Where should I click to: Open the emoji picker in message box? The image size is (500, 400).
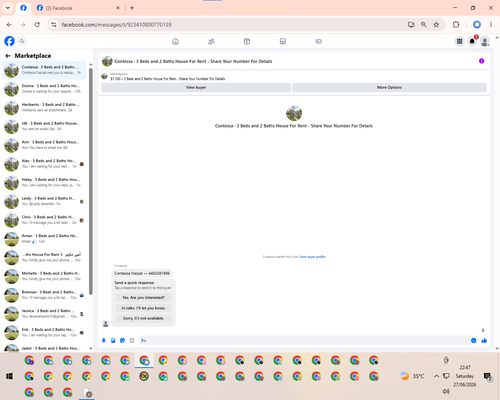[x=473, y=340]
